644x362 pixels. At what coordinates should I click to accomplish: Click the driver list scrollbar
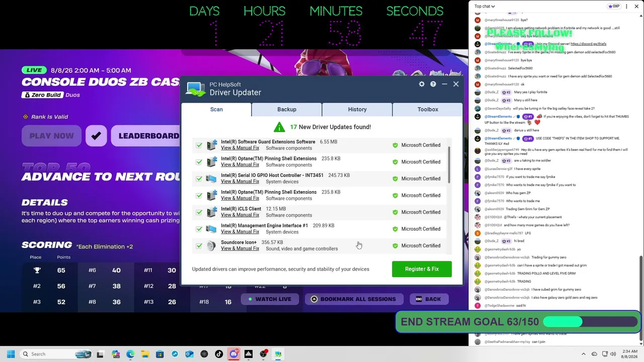(x=449, y=166)
